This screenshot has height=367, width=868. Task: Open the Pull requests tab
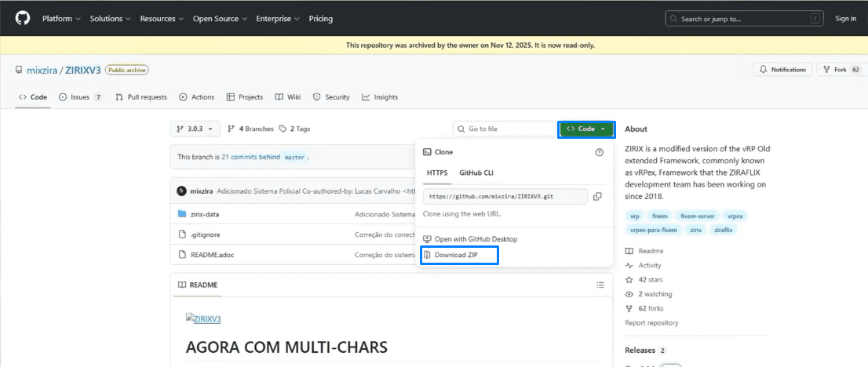pos(141,97)
